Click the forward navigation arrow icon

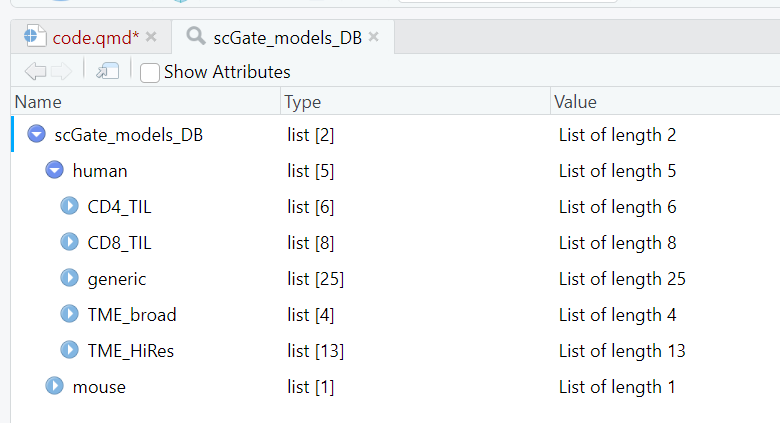(x=61, y=71)
